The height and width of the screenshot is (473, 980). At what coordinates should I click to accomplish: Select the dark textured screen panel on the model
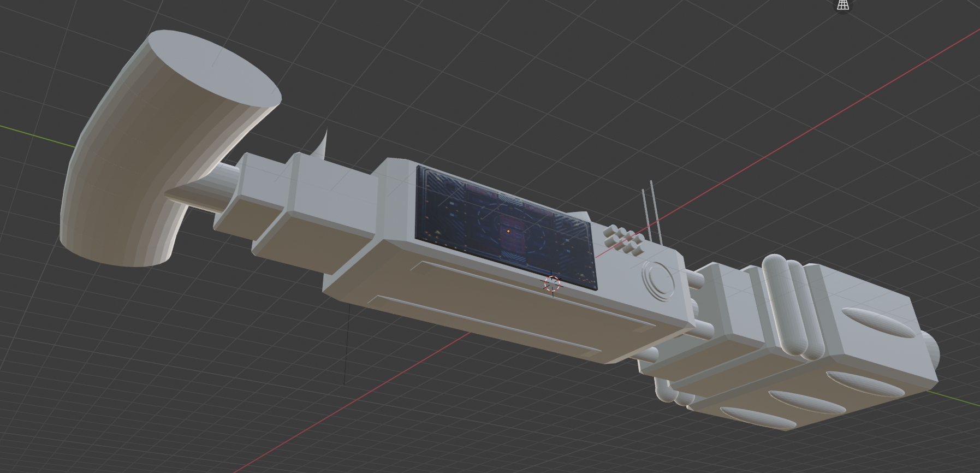click(x=506, y=227)
